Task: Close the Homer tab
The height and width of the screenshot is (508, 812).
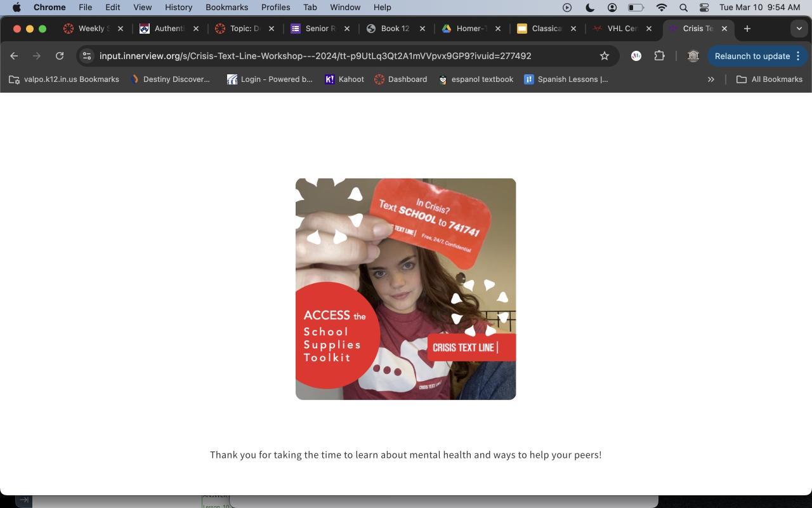Action: click(x=498, y=29)
